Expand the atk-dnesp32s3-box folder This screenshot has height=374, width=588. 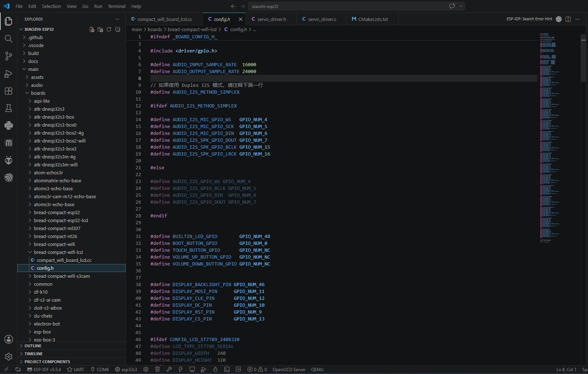pyautogui.click(x=54, y=117)
